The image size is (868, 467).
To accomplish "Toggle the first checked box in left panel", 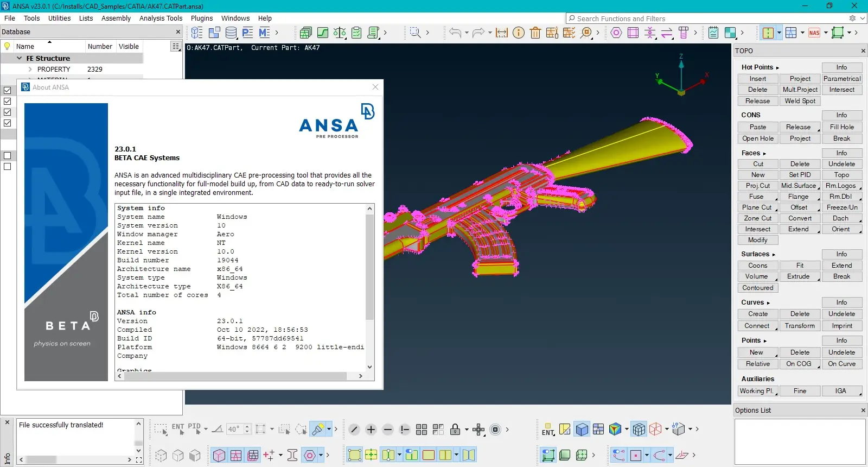I will [x=7, y=90].
